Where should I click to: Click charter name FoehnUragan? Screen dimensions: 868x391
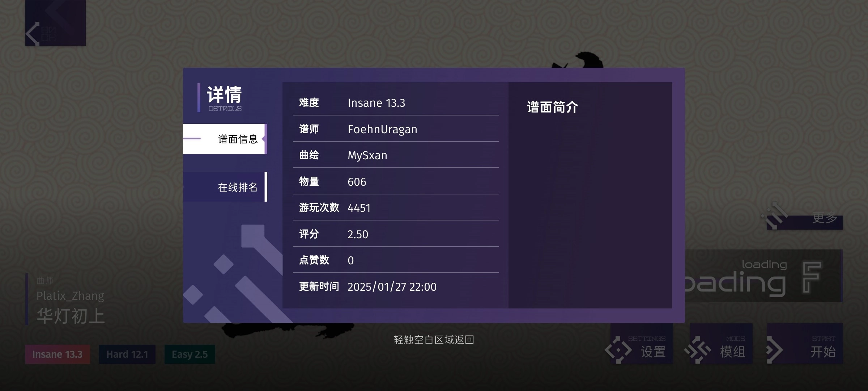(382, 129)
